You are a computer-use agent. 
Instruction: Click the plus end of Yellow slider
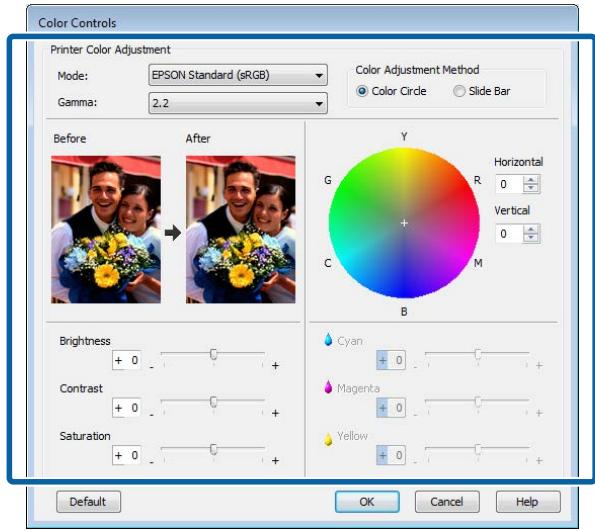(x=539, y=460)
